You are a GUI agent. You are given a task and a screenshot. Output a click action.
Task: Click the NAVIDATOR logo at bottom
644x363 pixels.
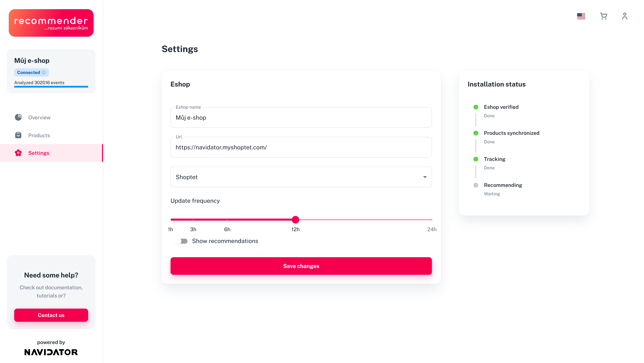click(51, 352)
